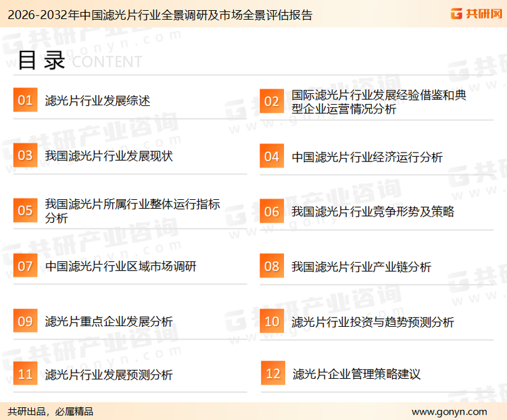Select chapter title 中国滤光片行业区域市场调研
The width and height of the screenshot is (507, 420).
click(120, 266)
